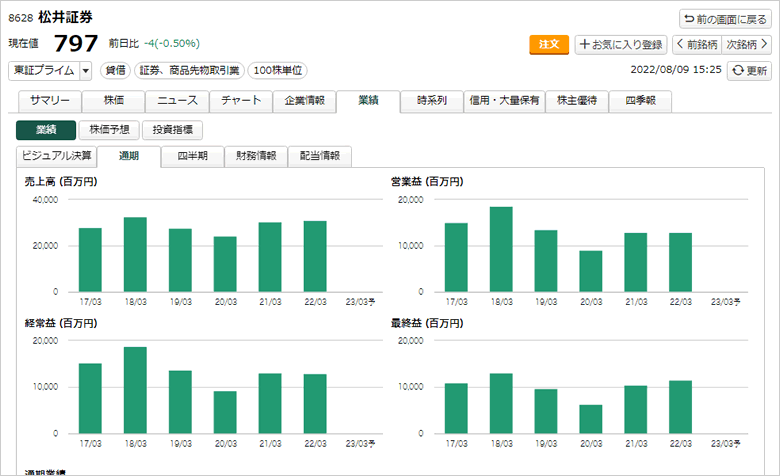Click the 前日比 change -4(-0.50%)
Screen dimensions: 780x476
(172, 44)
